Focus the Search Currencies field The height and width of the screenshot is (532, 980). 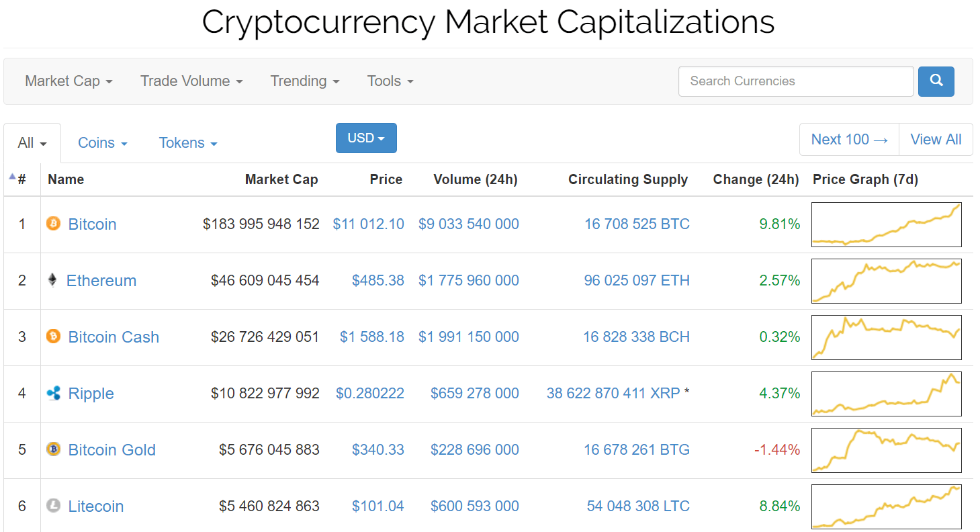coord(796,81)
